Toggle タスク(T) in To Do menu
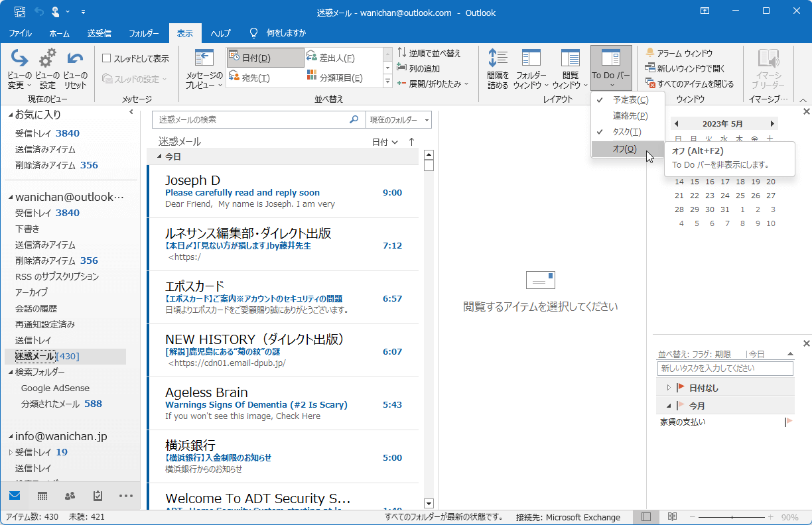The image size is (812, 525). (627, 132)
